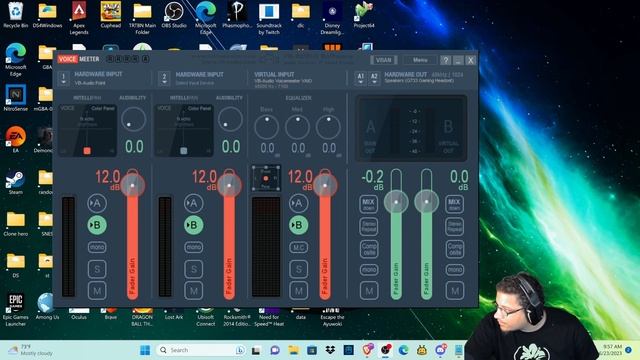640x360 pixels.
Task: Toggle M.C on the Virtual Input strip
Action: 298,247
